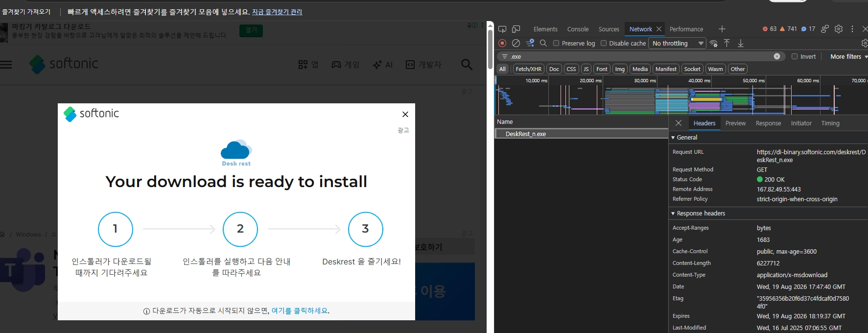The image size is (868, 333).
Task: Click the 여기를 클릭하세요 download link
Action: [x=299, y=310]
